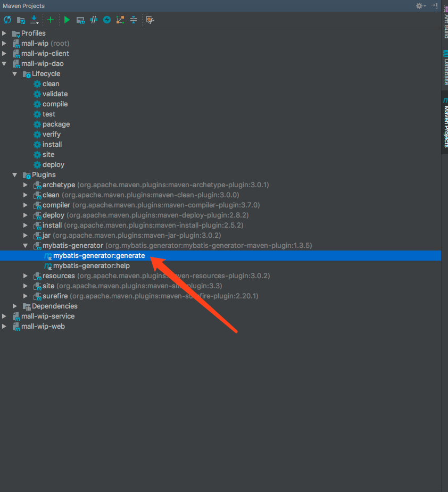Click the gear icon beside package
The image size is (448, 492).
37,124
